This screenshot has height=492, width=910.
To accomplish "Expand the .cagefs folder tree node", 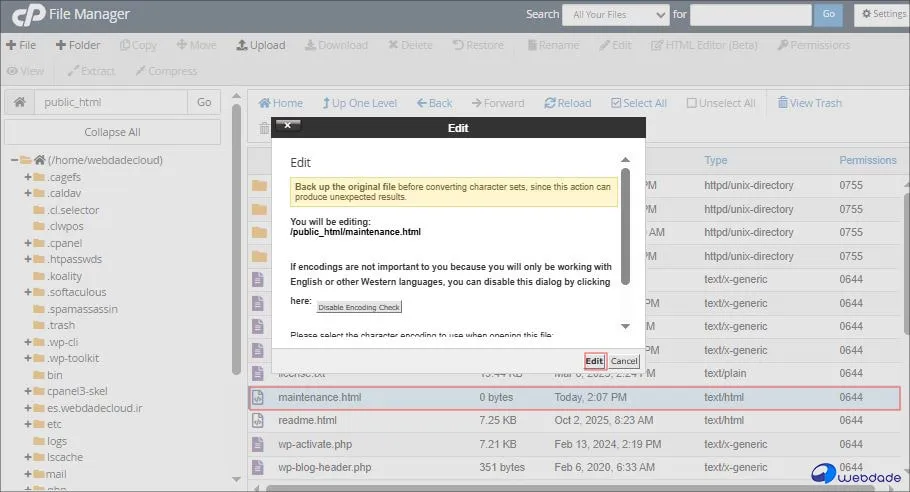I will [28, 177].
